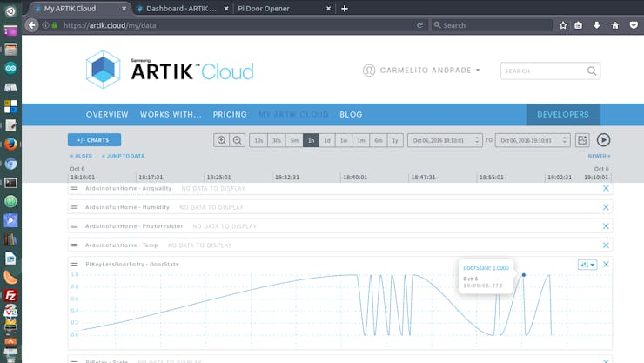Switch to Dashboard - ARTIK tab
The width and height of the screenshot is (644, 363).
point(181,8)
